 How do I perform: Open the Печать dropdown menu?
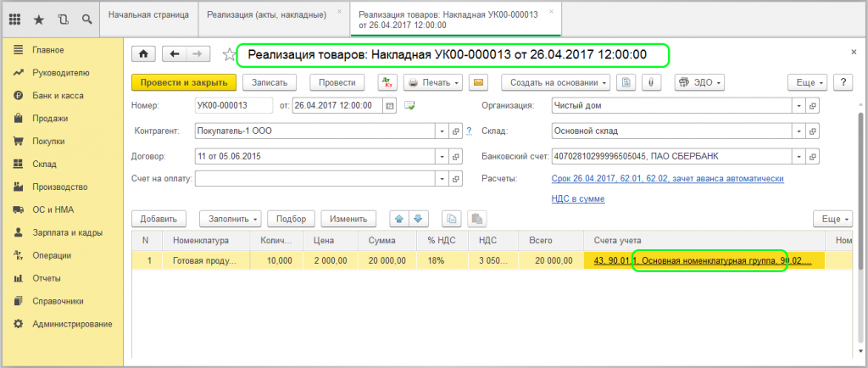pos(433,82)
